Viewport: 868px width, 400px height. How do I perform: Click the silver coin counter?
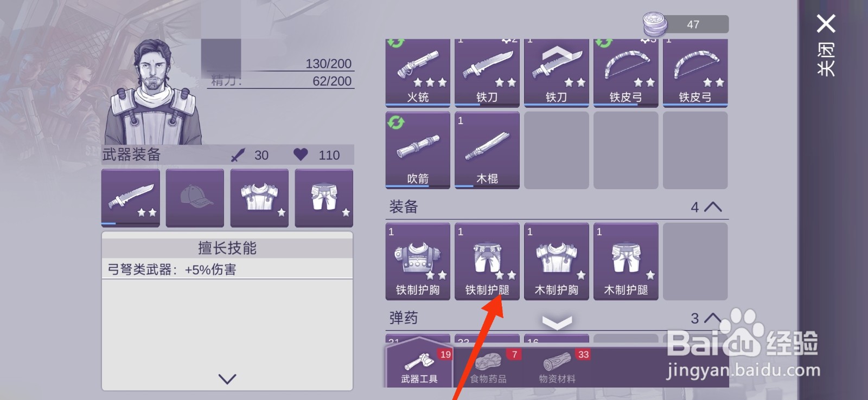tap(686, 24)
